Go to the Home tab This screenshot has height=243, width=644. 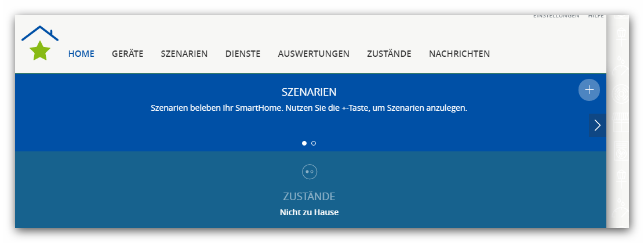pyautogui.click(x=81, y=54)
